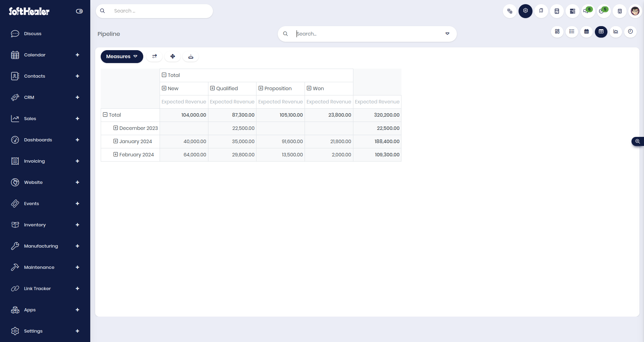Click the Pipeline search input field
Screen dimensions: 644x342
(367, 34)
